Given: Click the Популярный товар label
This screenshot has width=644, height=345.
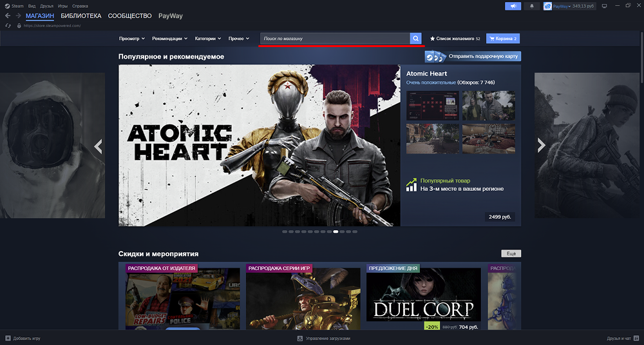Looking at the screenshot, I should (x=445, y=181).
